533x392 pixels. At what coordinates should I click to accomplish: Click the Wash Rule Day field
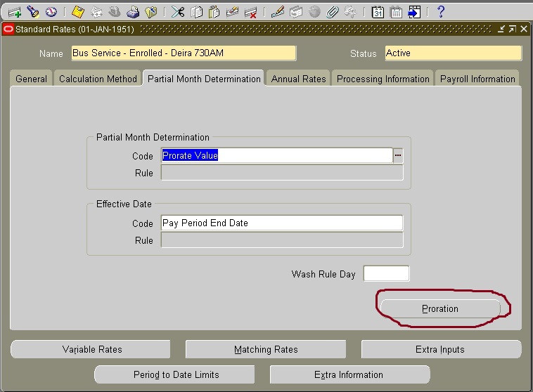point(387,273)
